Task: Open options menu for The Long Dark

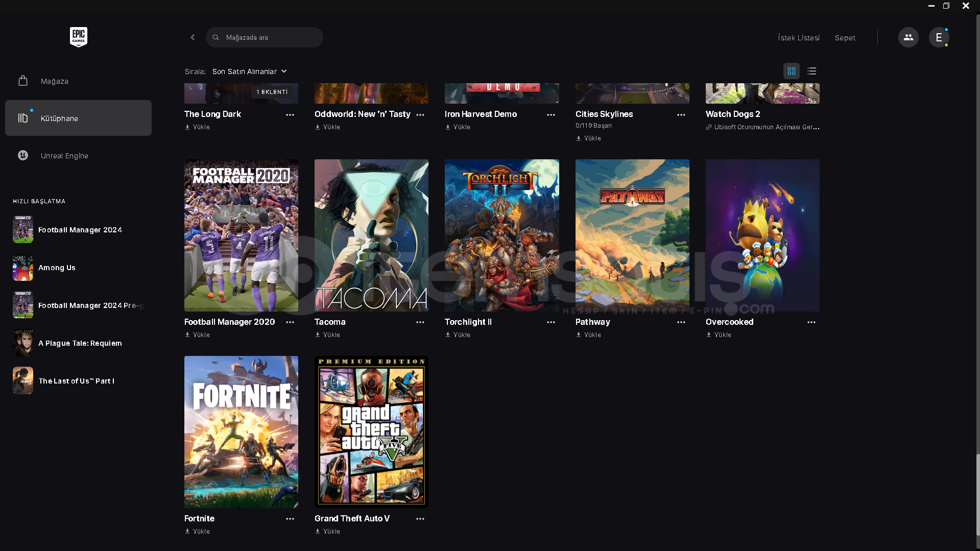Action: click(x=290, y=115)
